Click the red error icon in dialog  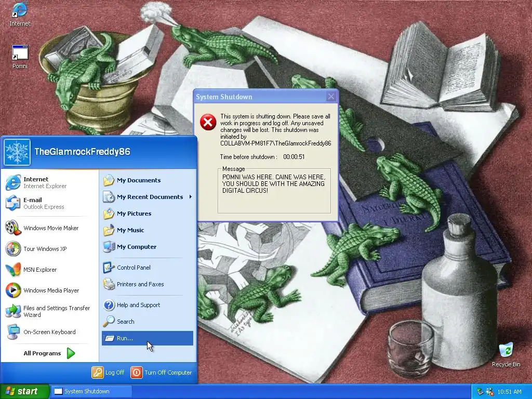coord(208,122)
